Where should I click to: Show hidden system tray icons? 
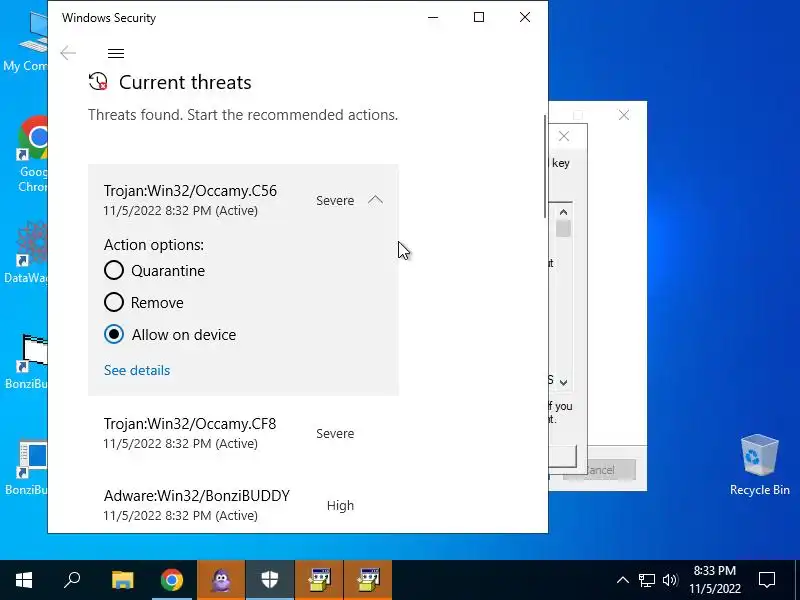(x=622, y=580)
